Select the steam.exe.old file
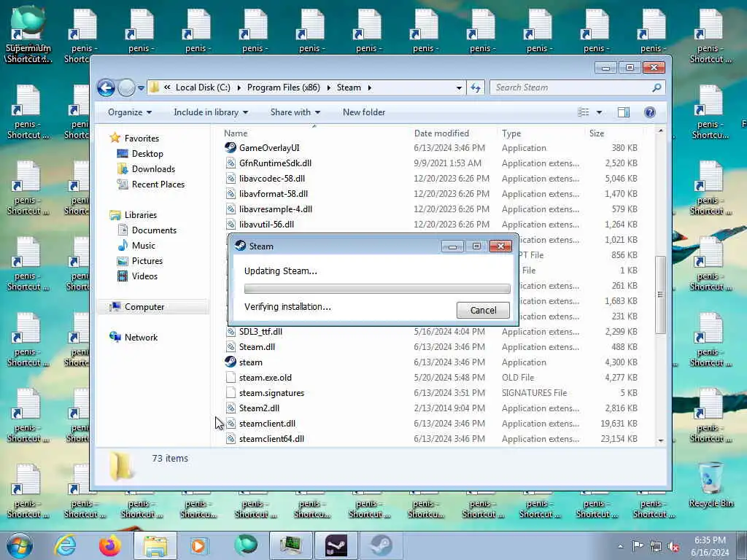 tap(266, 378)
